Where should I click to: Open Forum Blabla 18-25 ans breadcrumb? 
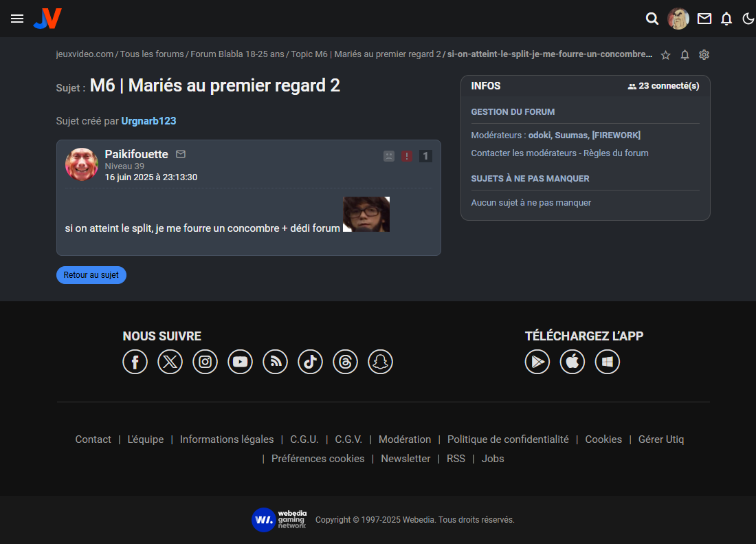click(237, 54)
